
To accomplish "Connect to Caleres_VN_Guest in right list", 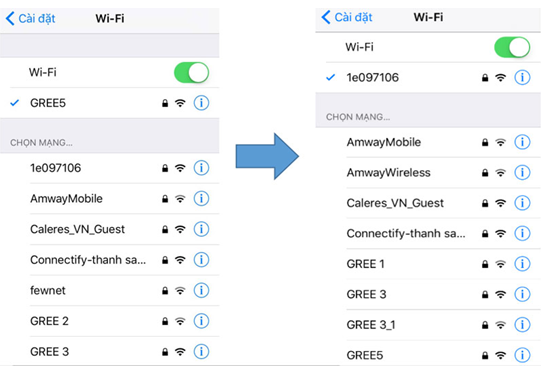I will click(428, 203).
